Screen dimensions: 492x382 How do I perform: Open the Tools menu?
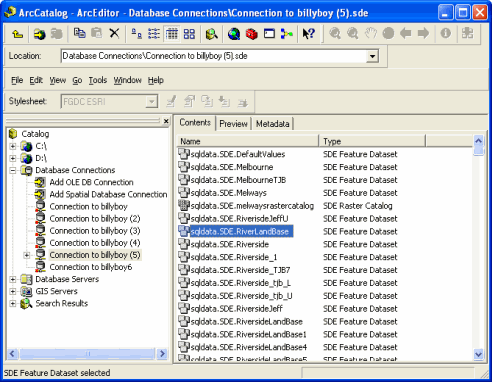pyautogui.click(x=98, y=80)
